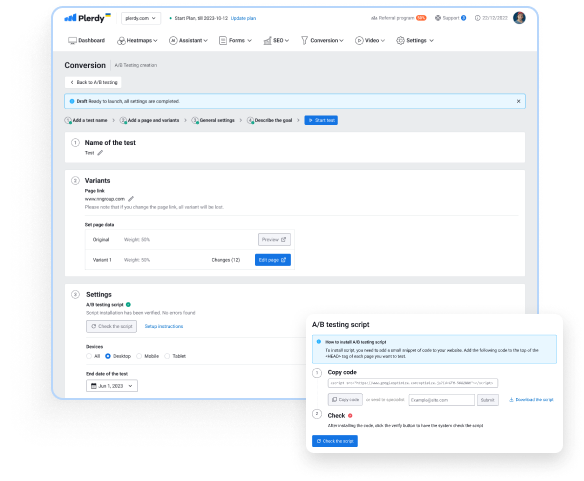The image size is (584, 481).
Task: Click the Settings gear icon
Action: click(400, 40)
